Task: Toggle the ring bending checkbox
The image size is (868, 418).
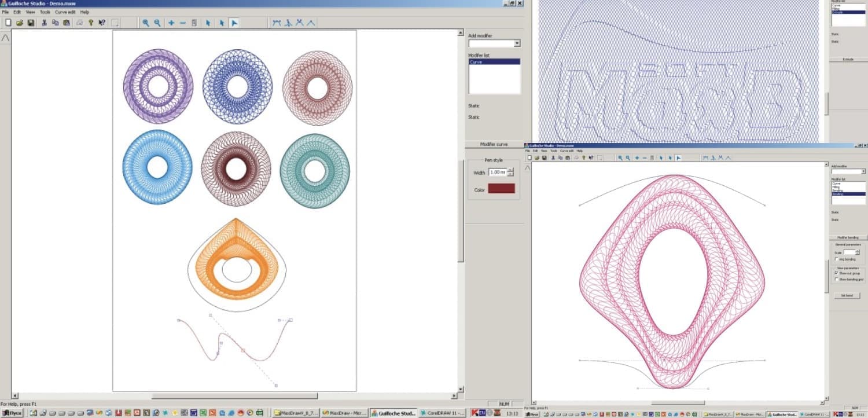Action: pyautogui.click(x=836, y=259)
